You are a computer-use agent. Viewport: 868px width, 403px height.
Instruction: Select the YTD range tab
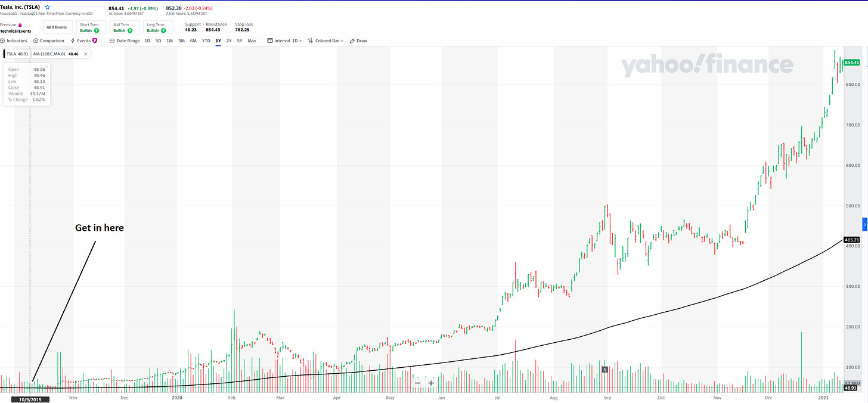[x=206, y=41]
